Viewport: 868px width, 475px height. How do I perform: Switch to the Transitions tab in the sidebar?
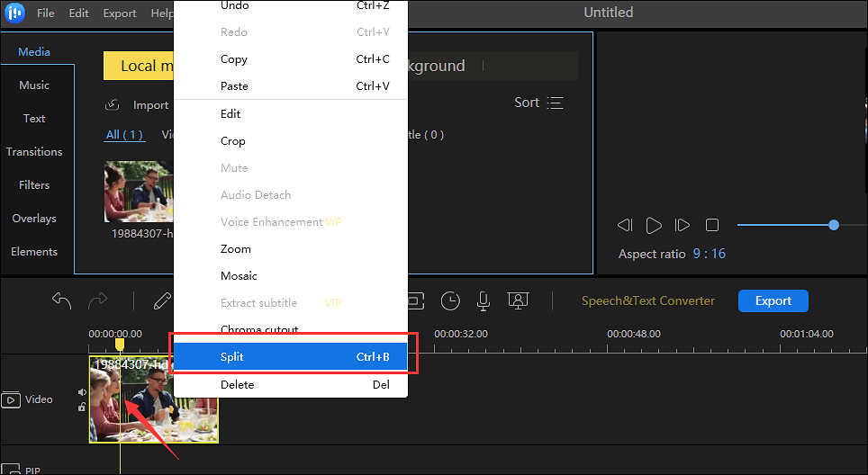[x=34, y=152]
